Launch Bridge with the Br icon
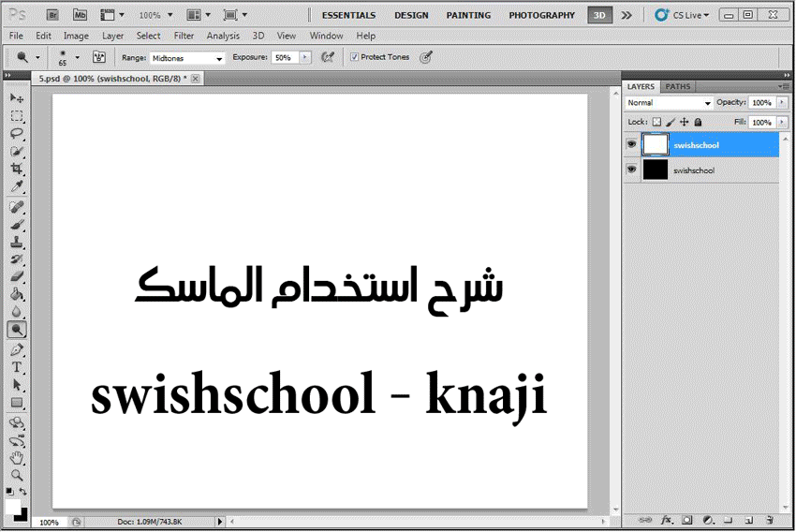The width and height of the screenshot is (796, 532). tap(53, 15)
